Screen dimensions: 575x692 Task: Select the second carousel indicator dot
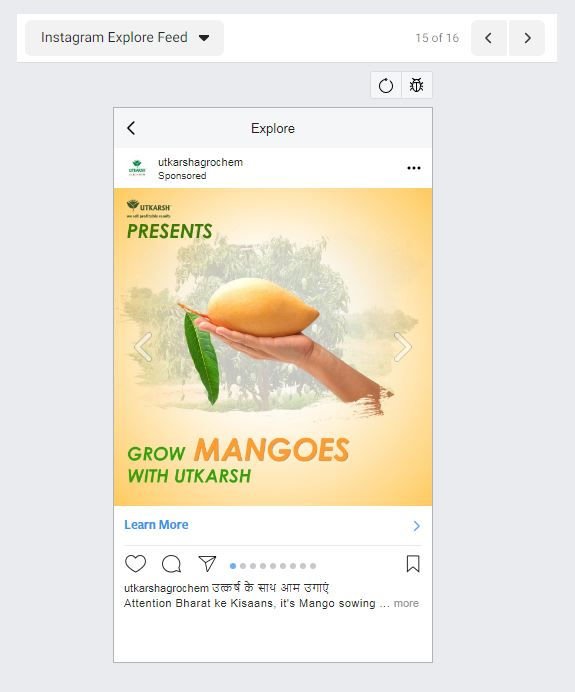(243, 566)
